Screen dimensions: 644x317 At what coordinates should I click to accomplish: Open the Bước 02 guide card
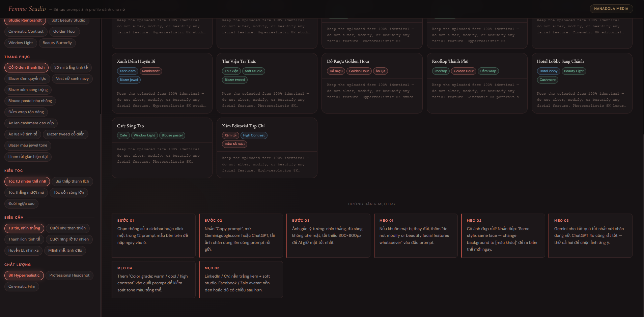pyautogui.click(x=241, y=236)
